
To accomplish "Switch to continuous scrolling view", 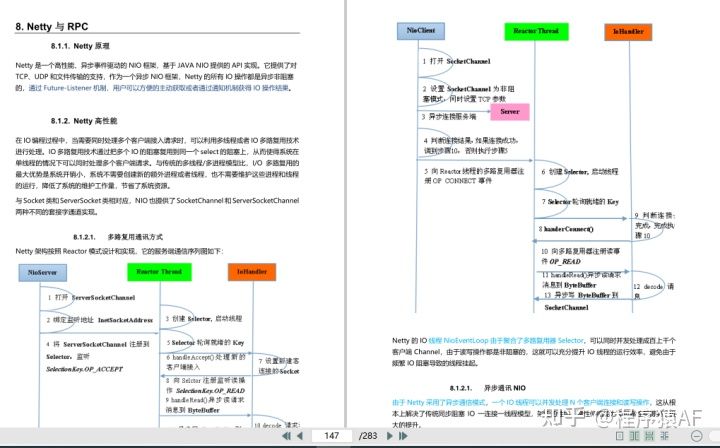I will click(x=649, y=436).
